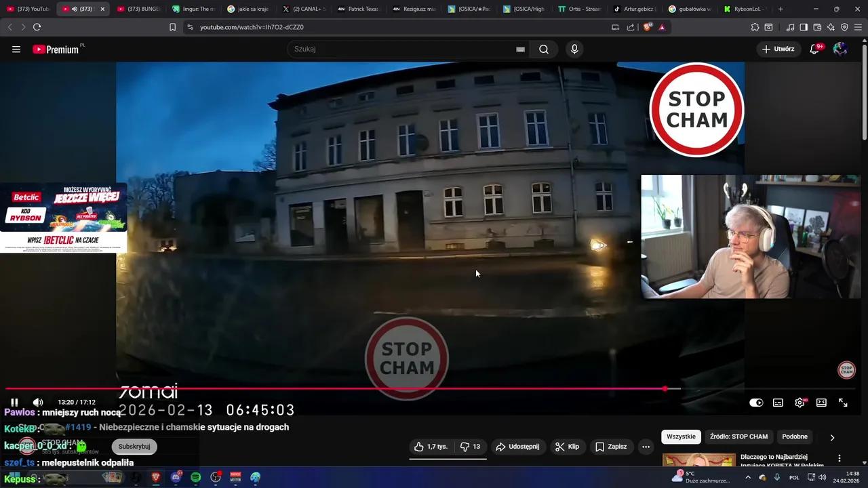Open the player settings gear menu
Screen dimensions: 868x488
pos(800,403)
